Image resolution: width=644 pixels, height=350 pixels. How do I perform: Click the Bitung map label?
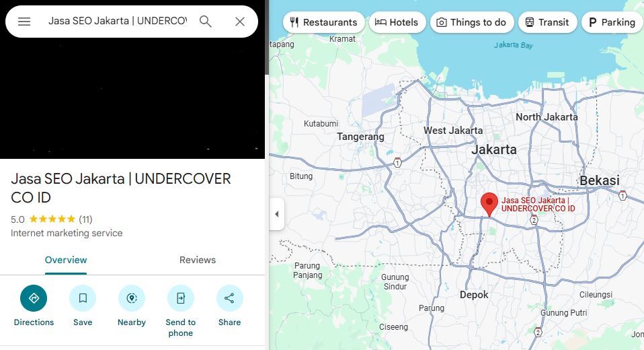click(x=301, y=176)
